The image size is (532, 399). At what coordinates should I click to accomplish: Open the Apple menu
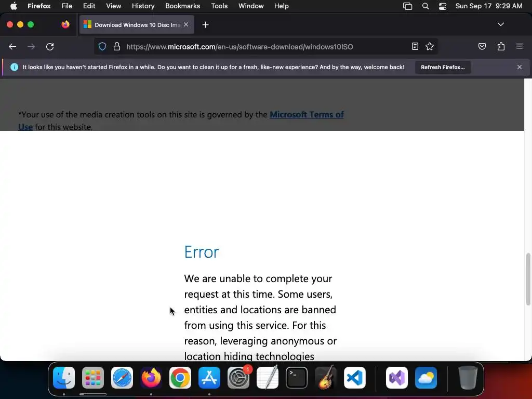coord(14,6)
